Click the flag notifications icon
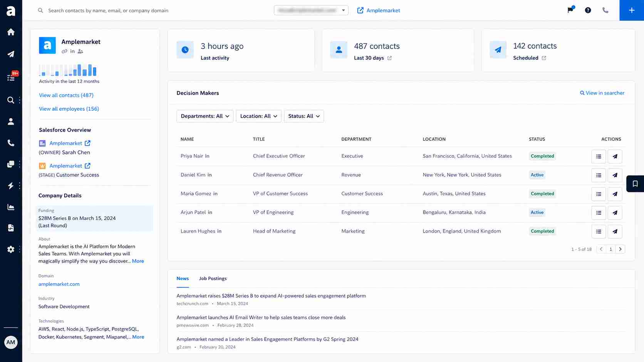Screen dimensions: 644x362 tap(570, 10)
